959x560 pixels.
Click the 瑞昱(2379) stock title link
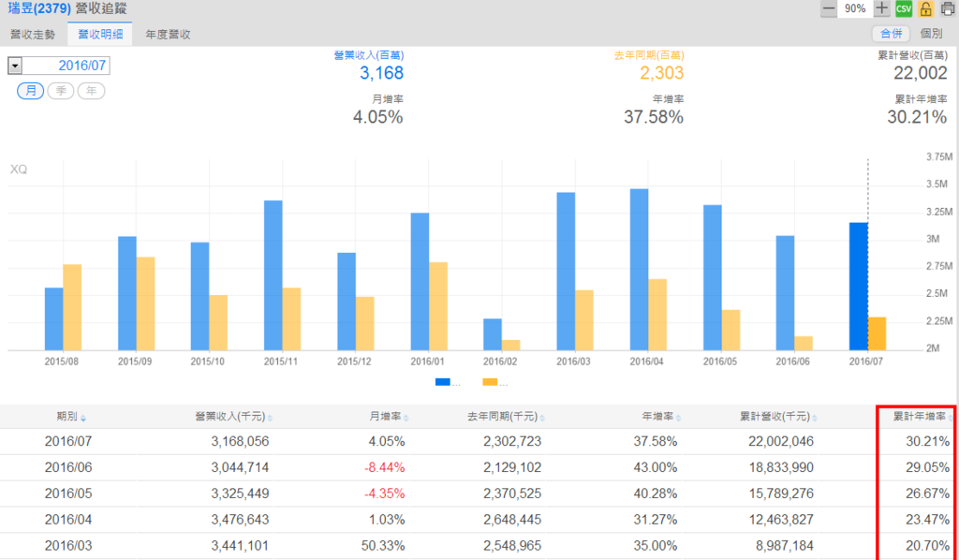pyautogui.click(x=39, y=8)
